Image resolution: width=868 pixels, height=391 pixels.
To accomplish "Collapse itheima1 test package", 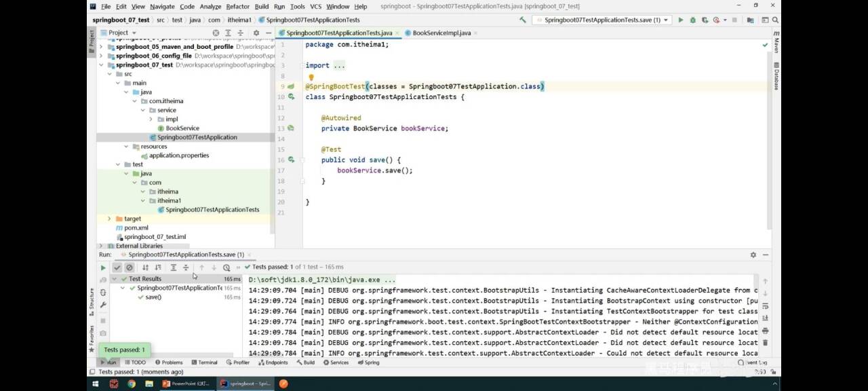I will point(143,200).
